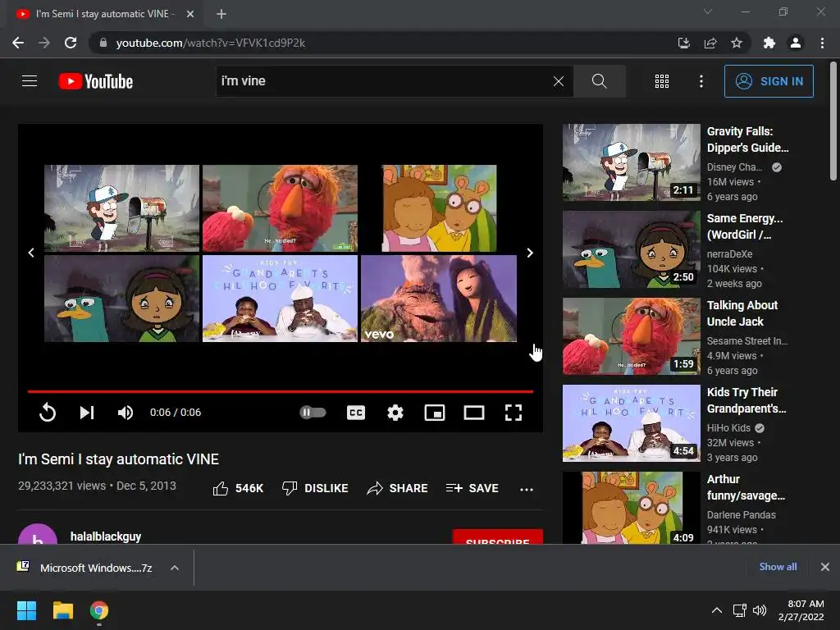Open a new Chrome tab

point(221,14)
